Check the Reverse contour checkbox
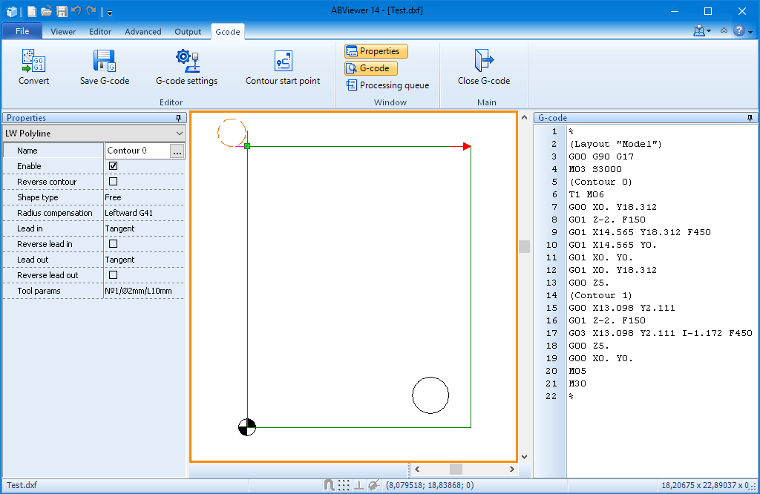 (113, 182)
